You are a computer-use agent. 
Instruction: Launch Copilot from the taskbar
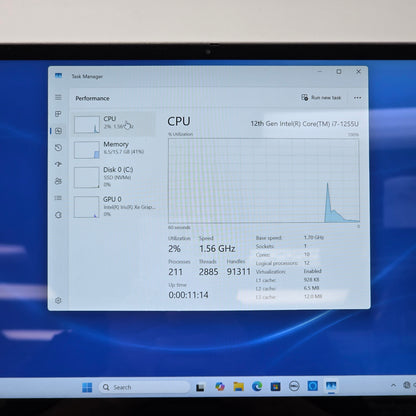pos(220,387)
